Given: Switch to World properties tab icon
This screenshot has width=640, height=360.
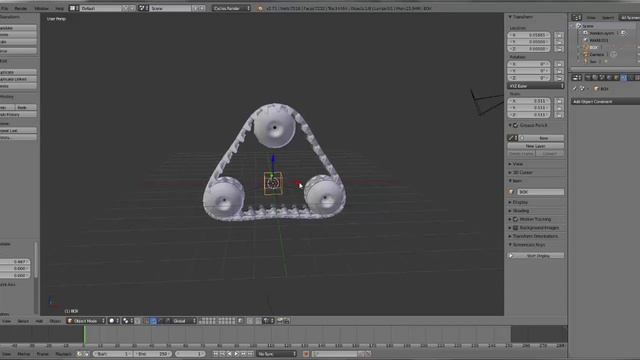Looking at the screenshot, I should (x=609, y=78).
